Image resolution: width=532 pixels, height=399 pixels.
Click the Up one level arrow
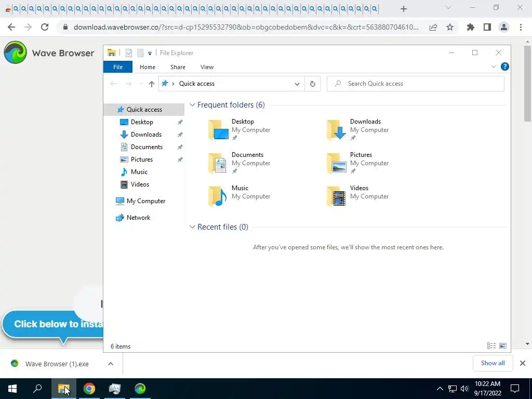click(151, 84)
